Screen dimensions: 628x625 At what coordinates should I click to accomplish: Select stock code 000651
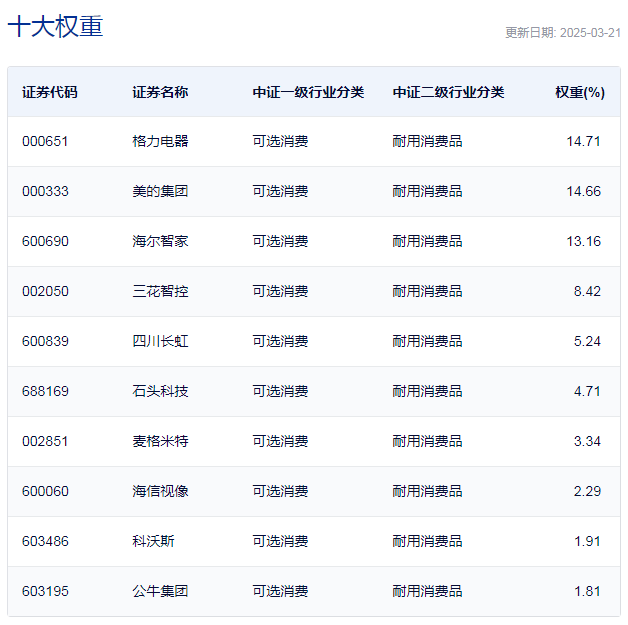(x=45, y=141)
